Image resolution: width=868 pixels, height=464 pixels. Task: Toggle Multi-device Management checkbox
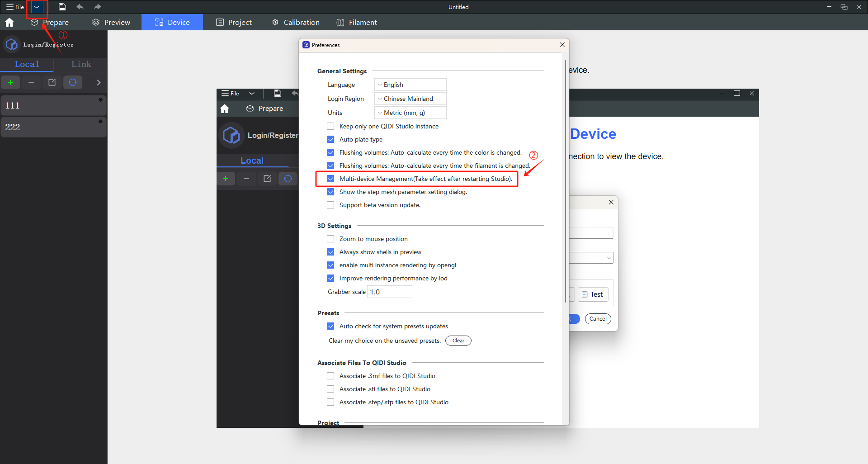pos(330,179)
